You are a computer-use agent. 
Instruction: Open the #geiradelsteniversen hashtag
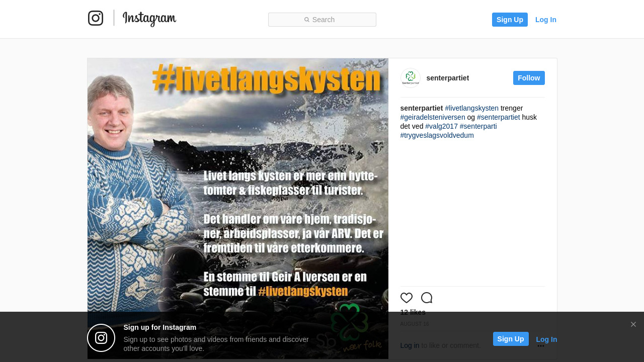pos(433,117)
